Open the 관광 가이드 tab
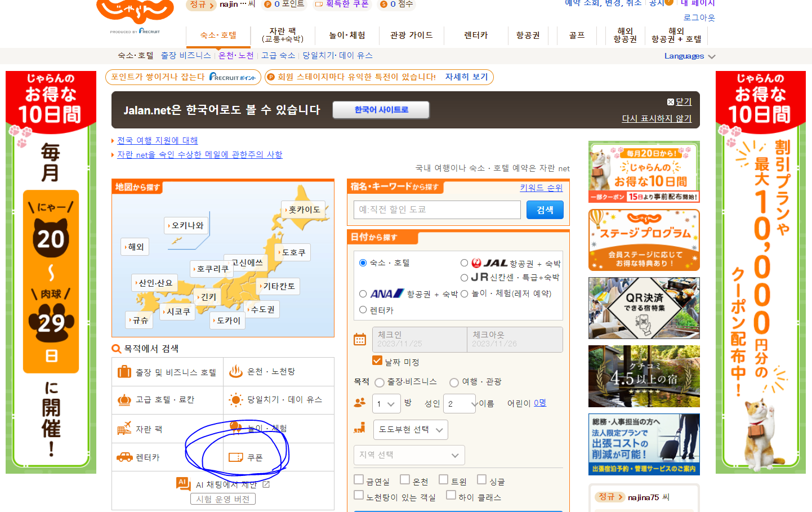Image resolution: width=812 pixels, height=512 pixels. (412, 35)
